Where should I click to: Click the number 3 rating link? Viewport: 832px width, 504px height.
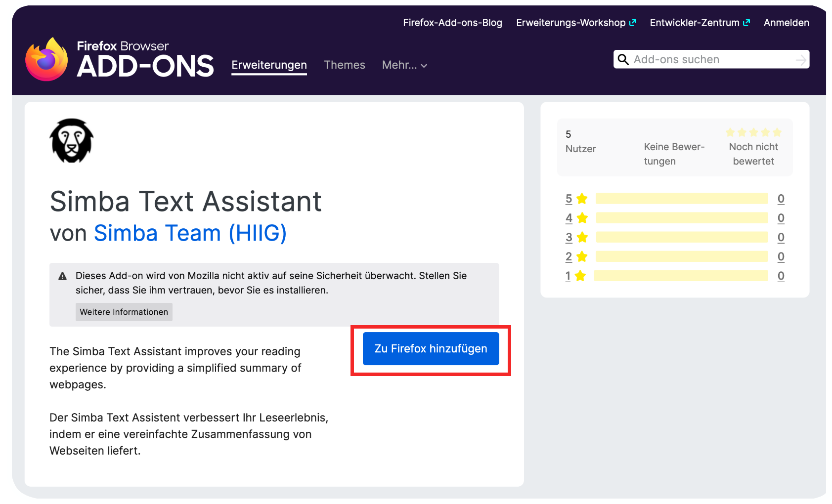pyautogui.click(x=569, y=237)
